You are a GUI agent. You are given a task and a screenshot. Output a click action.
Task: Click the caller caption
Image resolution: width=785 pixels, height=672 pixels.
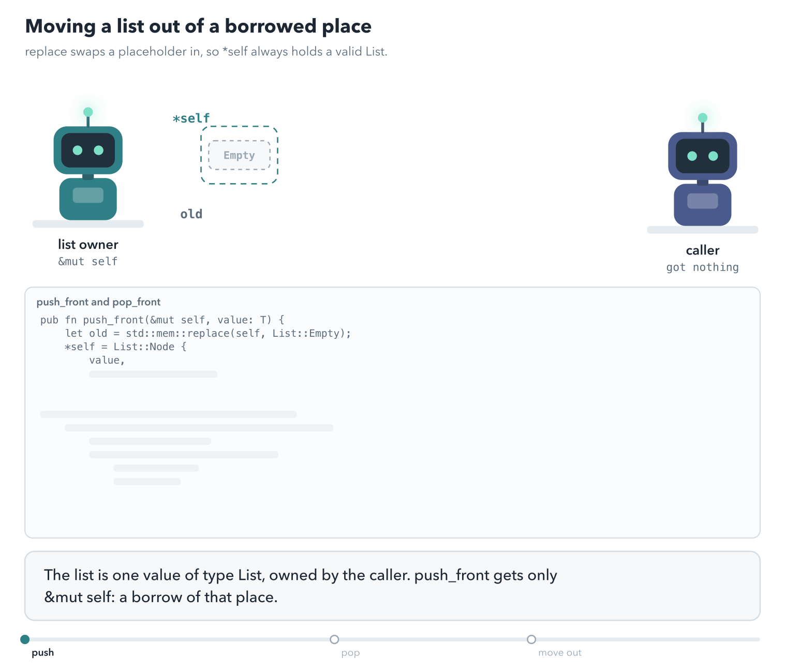point(702,250)
